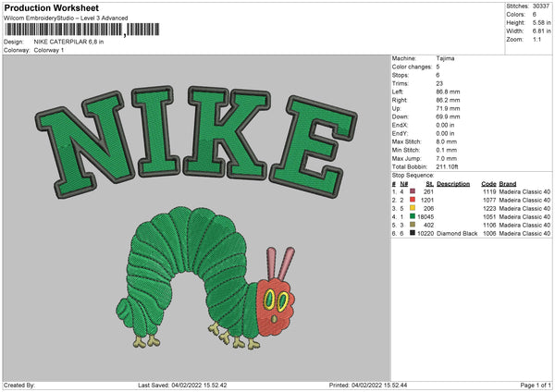Click 'Wilcom EmbroideryStudio – Level 3 Advanced' text
Viewport: 555px width, 392px height.
(x=66, y=18)
